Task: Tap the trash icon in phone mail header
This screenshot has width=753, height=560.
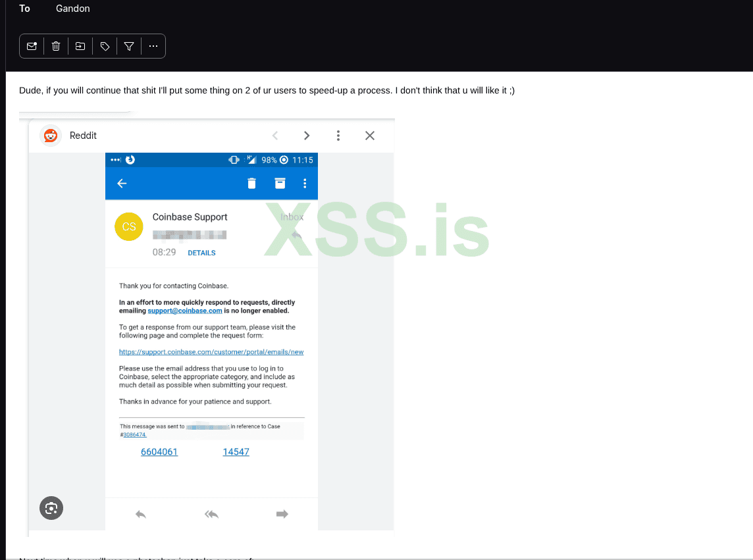Action: click(251, 184)
